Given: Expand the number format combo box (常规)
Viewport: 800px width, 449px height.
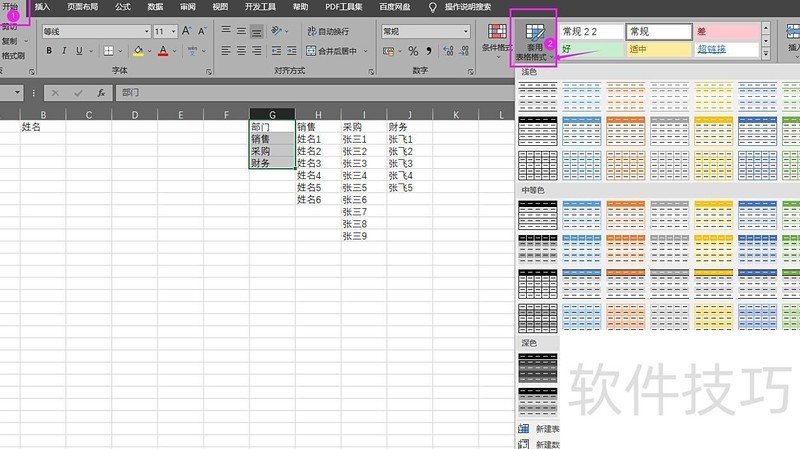Looking at the screenshot, I should pyautogui.click(x=465, y=32).
